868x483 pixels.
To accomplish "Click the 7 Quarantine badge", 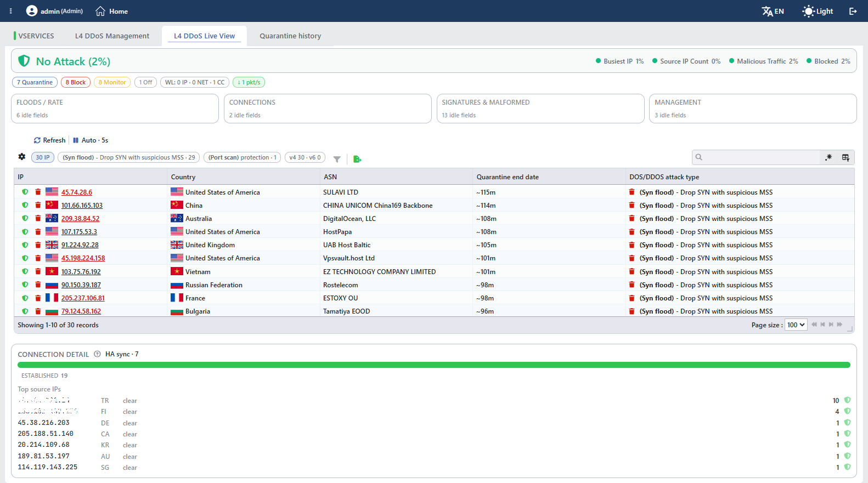I will (35, 82).
